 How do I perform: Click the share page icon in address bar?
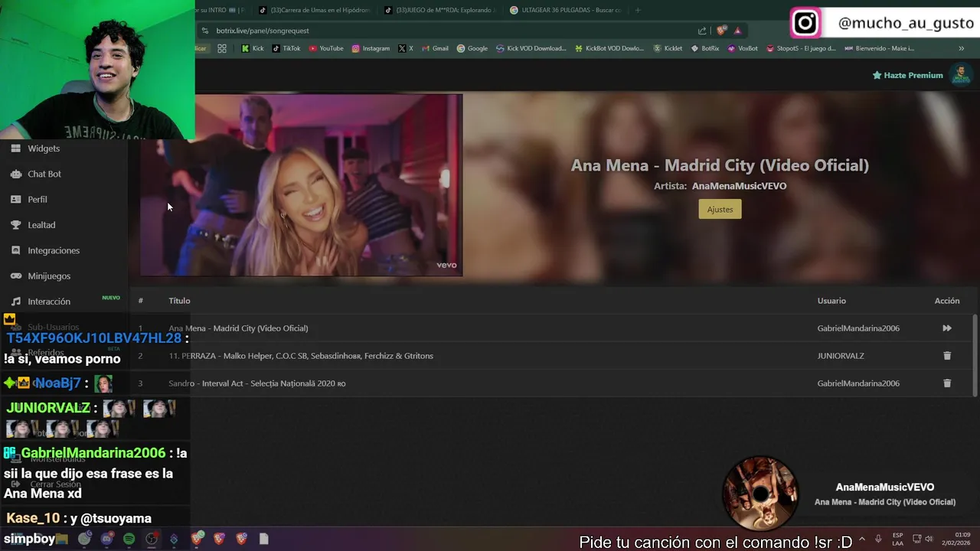702,31
